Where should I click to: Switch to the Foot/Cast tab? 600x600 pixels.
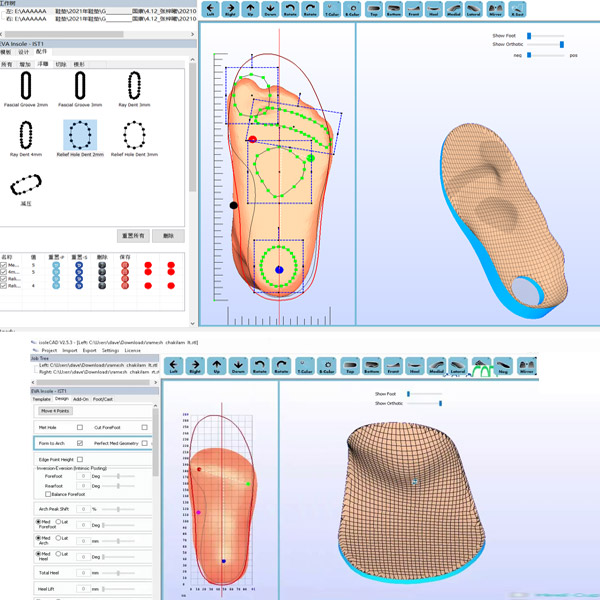tap(103, 399)
